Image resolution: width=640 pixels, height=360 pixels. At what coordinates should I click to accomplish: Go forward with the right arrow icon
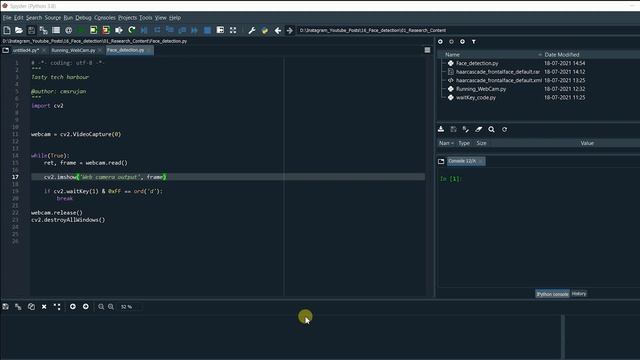pyautogui.click(x=290, y=30)
